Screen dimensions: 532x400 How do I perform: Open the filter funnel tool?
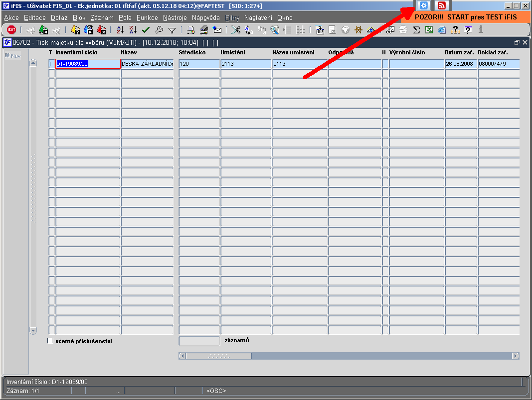(172, 30)
